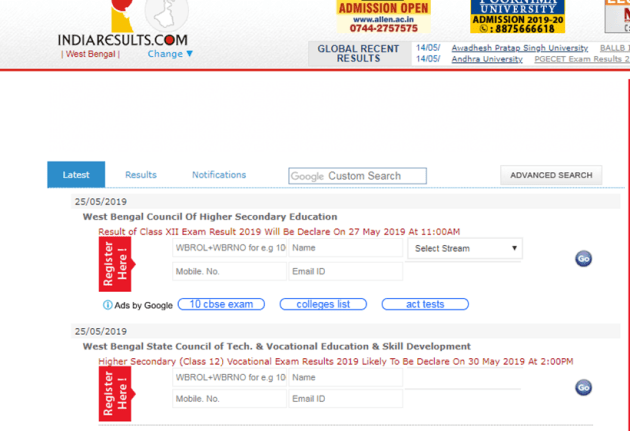The height and width of the screenshot is (431, 630).
Task: Click the Ads by Google info icon
Action: [108, 305]
